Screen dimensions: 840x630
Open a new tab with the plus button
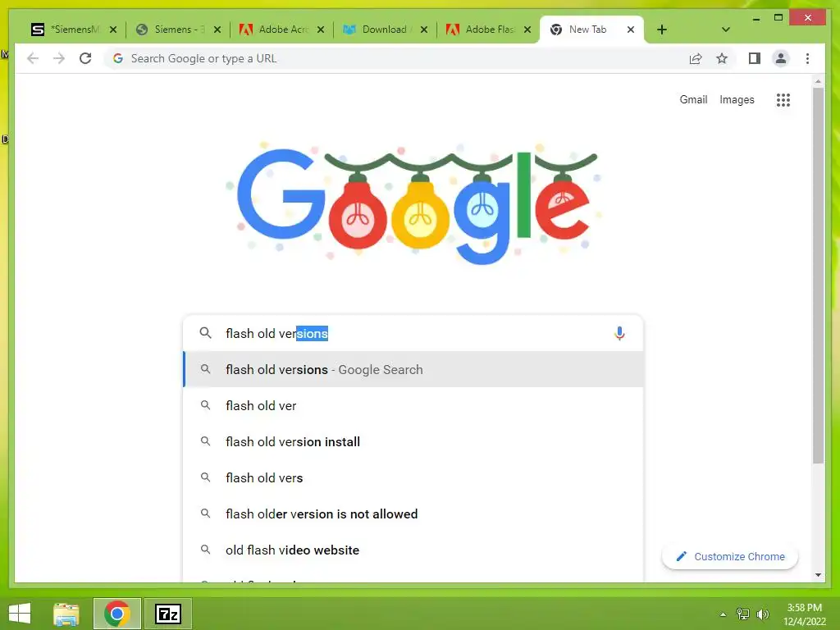(x=662, y=30)
